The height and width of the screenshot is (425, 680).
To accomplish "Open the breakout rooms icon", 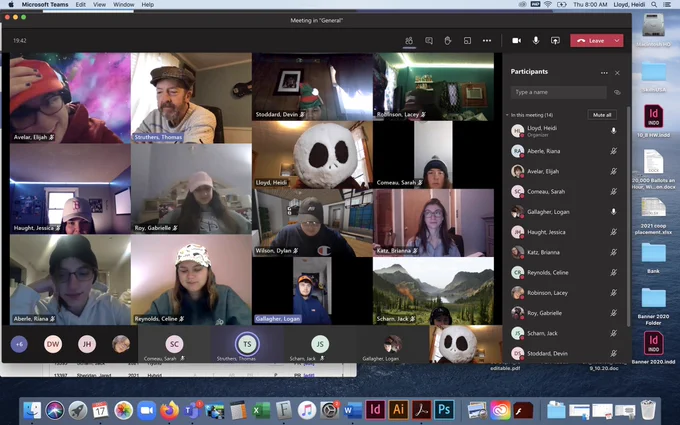I will tap(468, 41).
